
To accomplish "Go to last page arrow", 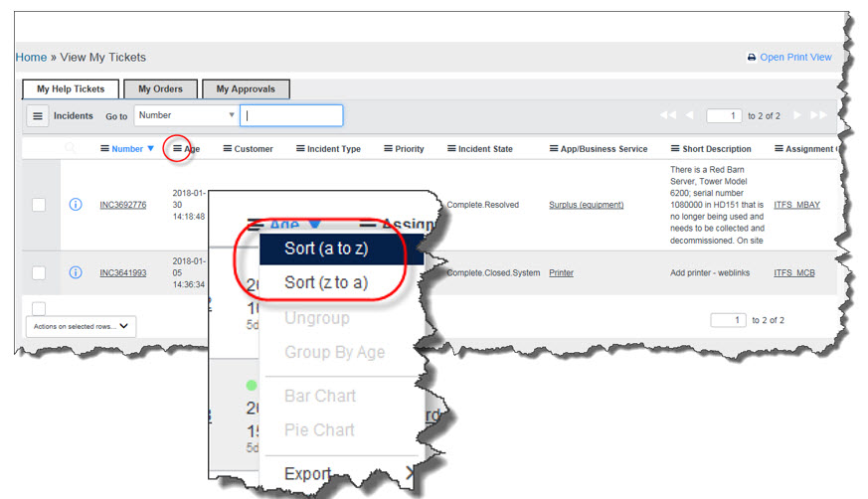I will click(x=818, y=115).
